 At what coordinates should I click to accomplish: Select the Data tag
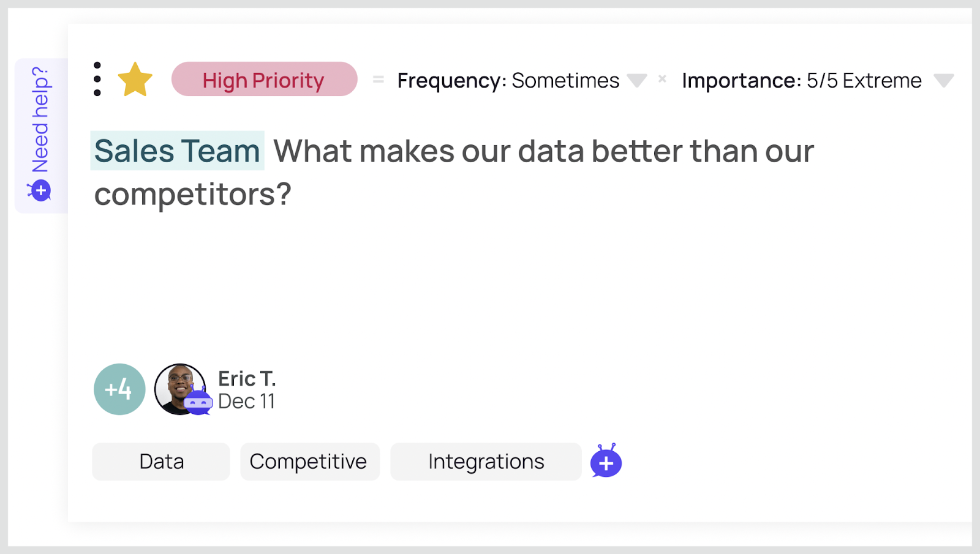coord(161,462)
